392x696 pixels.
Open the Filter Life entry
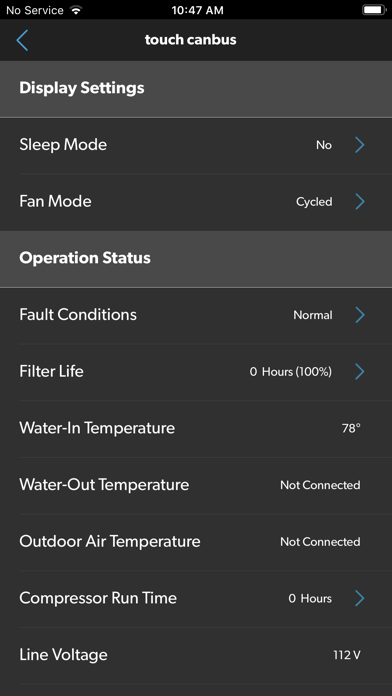pyautogui.click(x=196, y=372)
